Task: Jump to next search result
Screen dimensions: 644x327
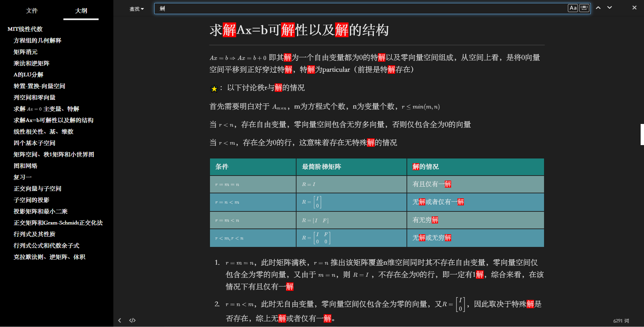Action: pos(610,7)
